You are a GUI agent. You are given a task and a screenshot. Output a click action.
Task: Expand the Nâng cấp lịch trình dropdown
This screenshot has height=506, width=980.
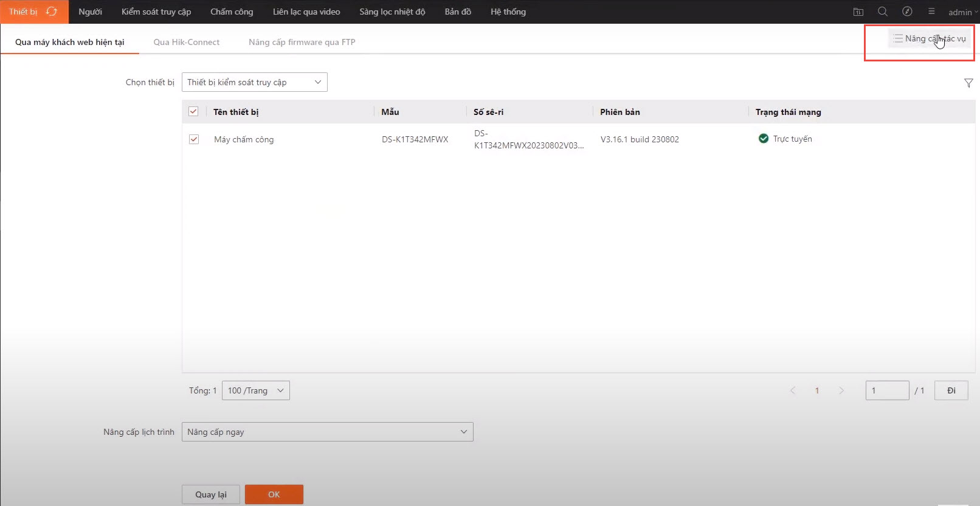click(327, 432)
